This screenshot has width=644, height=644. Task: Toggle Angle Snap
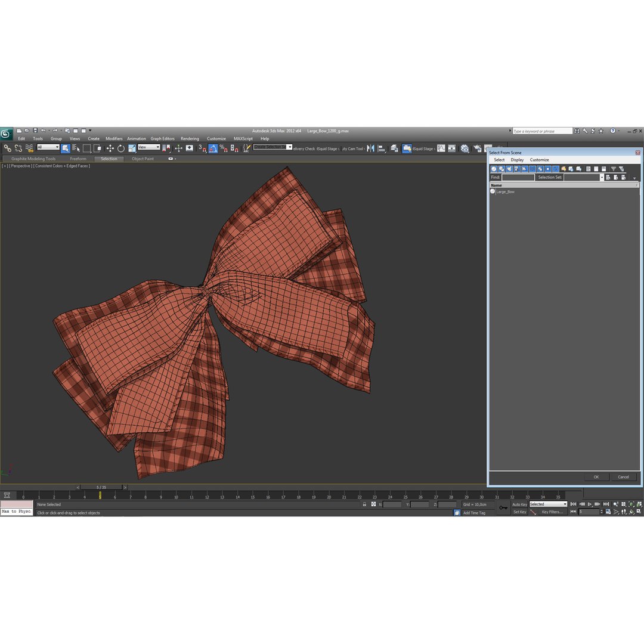click(x=213, y=148)
